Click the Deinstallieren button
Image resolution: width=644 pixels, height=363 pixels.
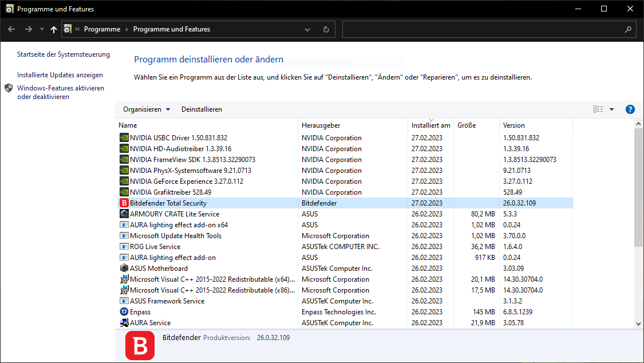click(202, 109)
